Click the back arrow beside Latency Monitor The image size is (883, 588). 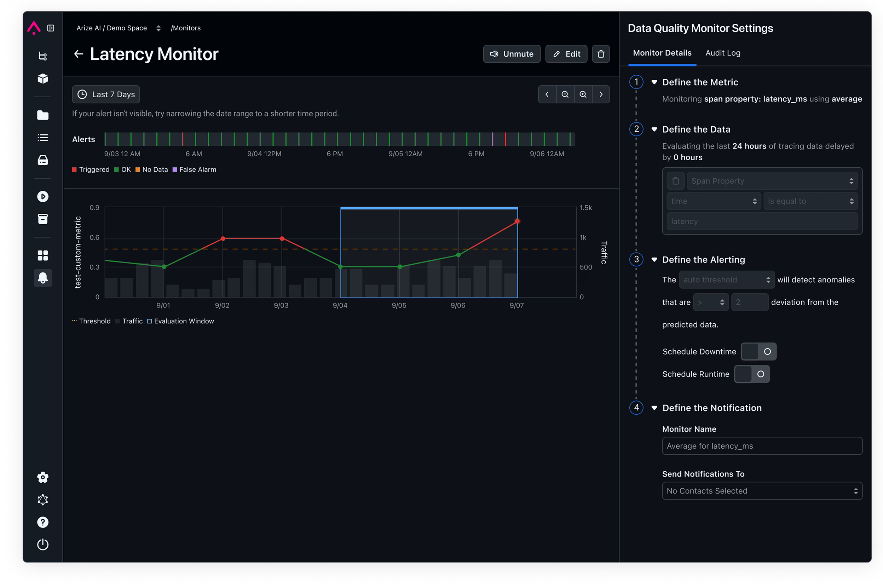79,54
